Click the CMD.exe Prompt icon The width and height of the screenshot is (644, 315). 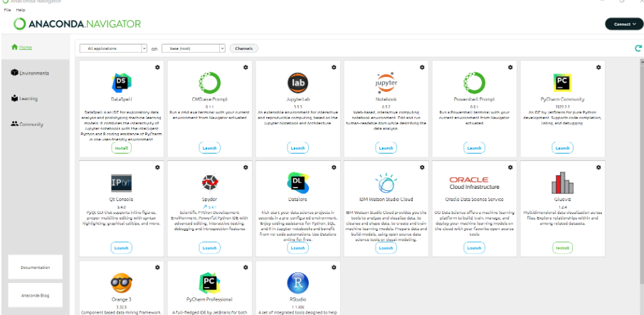pos(209,83)
